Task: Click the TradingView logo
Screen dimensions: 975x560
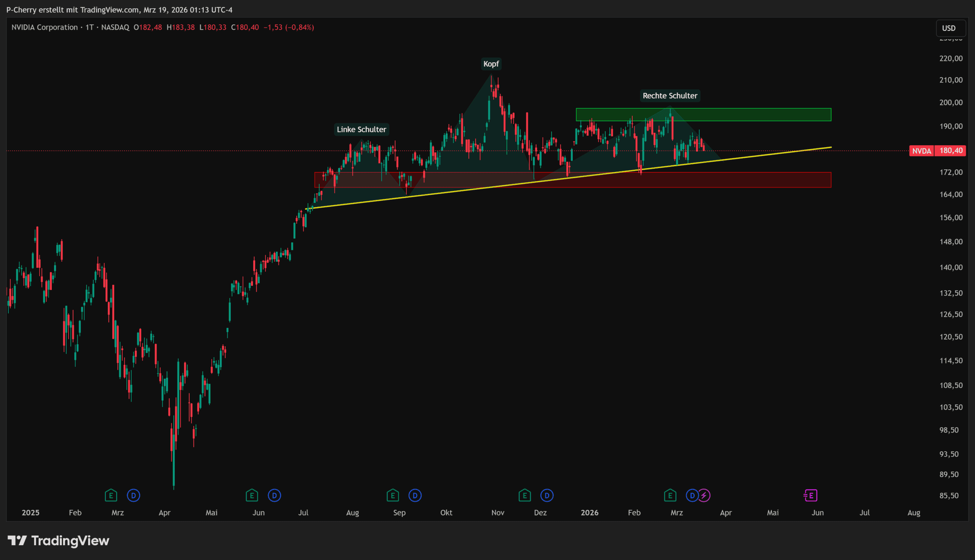Action: [59, 541]
